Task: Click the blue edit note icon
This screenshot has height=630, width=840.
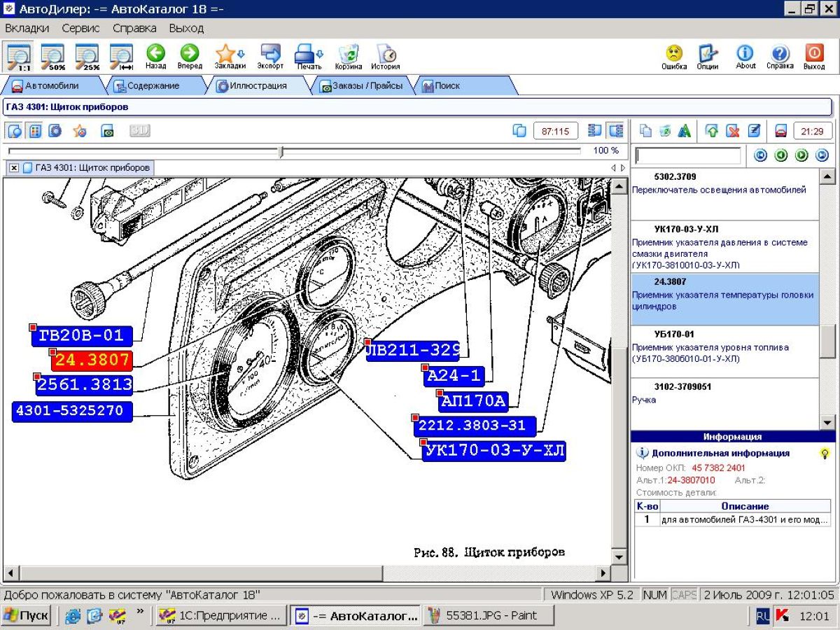Action: (x=754, y=131)
